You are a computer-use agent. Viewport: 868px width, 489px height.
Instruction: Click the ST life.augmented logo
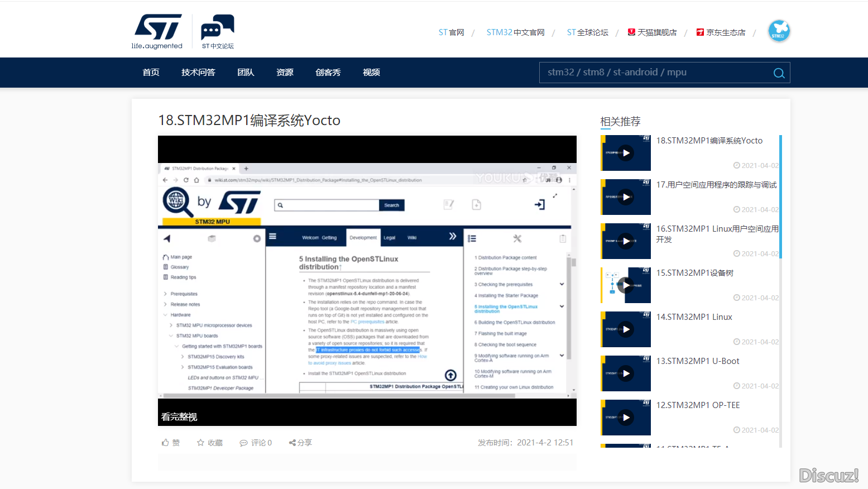157,32
